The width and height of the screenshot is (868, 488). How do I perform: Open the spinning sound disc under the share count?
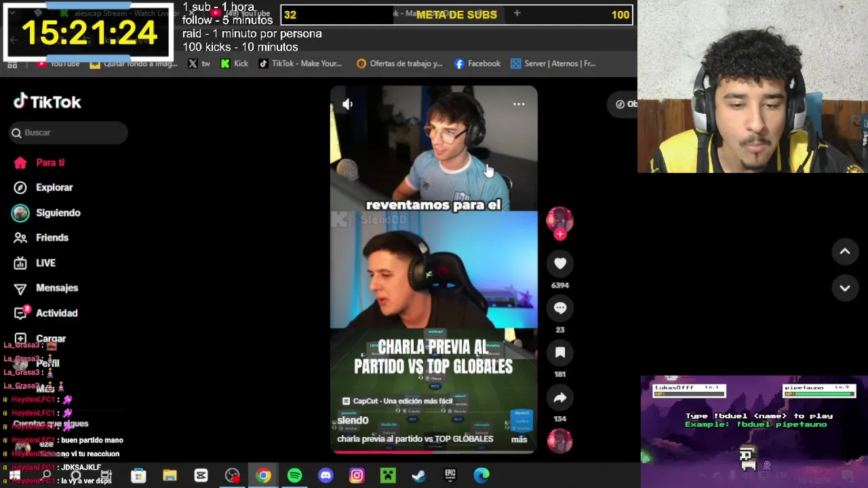coord(560,441)
